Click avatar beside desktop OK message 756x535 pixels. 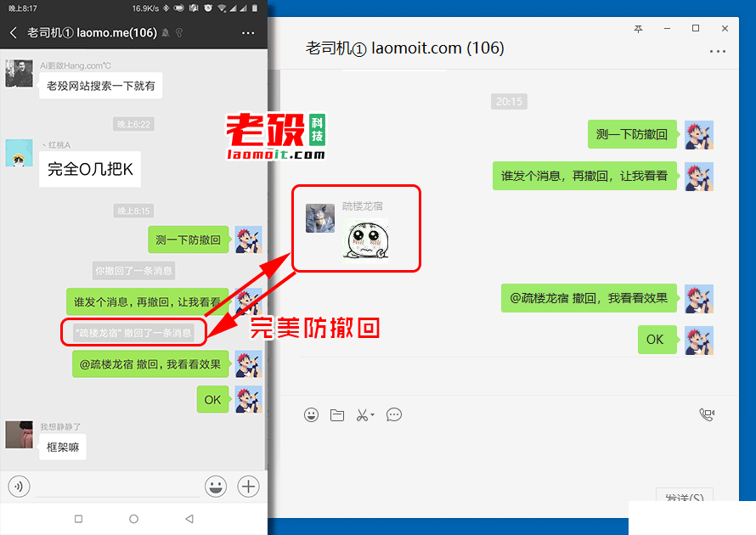(698, 341)
